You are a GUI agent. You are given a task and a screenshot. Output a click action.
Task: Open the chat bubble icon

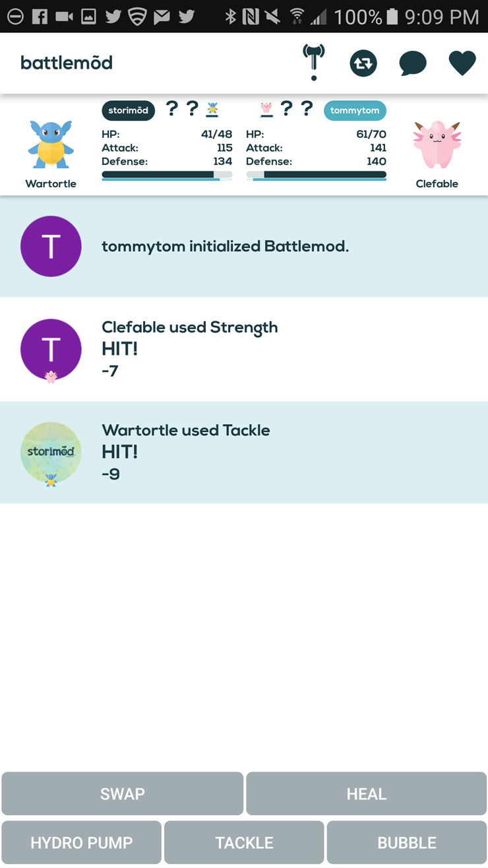coord(413,64)
